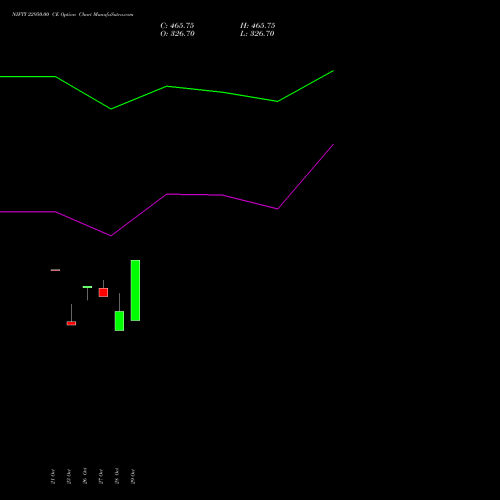Click the "21 Oct" date axis label
This screenshot has width=500, height=500.
(x=53, y=476)
